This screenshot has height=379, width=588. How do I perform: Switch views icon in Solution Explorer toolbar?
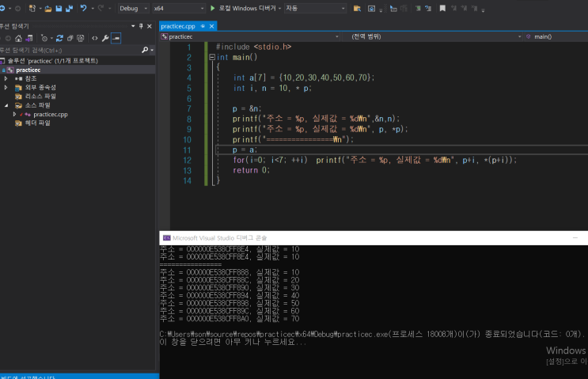(29, 38)
